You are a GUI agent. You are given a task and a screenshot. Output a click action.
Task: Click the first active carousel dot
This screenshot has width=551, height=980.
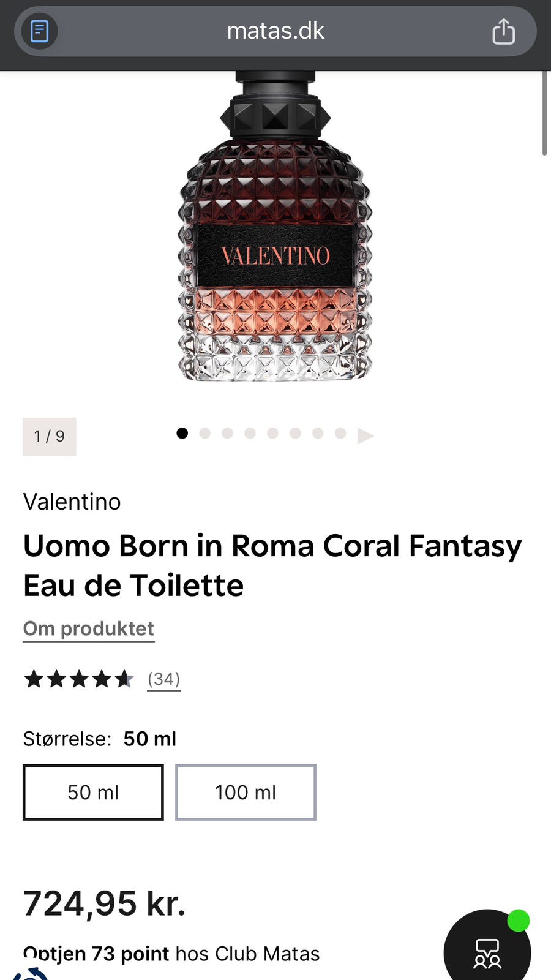coord(182,433)
